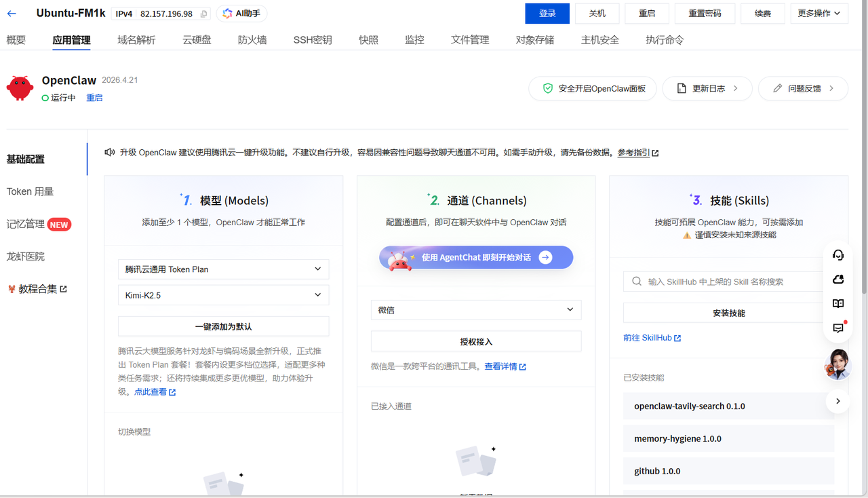Click the cloud icon in floating sidebar
The image size is (868, 498).
[x=838, y=280]
